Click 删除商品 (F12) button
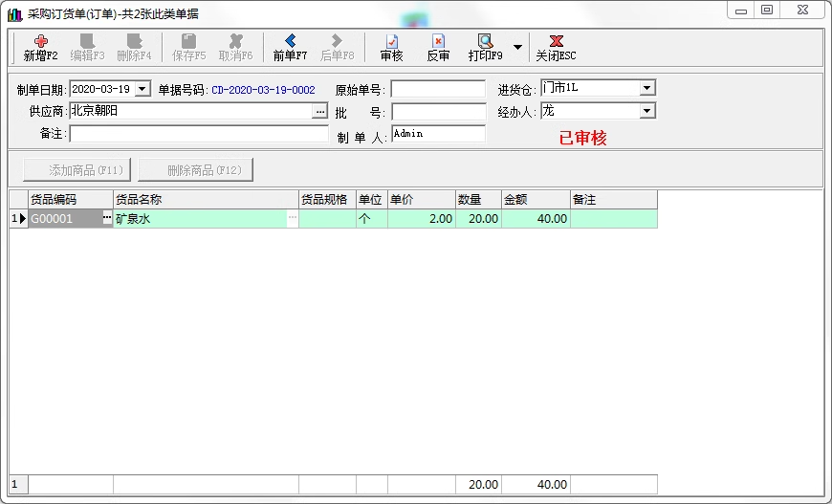832x504 pixels. [195, 170]
